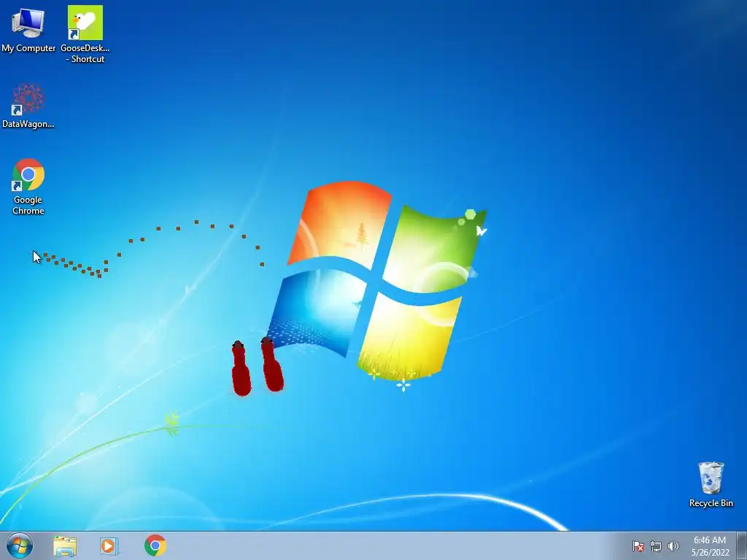Open Action Center flag in tray
The image size is (747, 560).
pos(638,546)
